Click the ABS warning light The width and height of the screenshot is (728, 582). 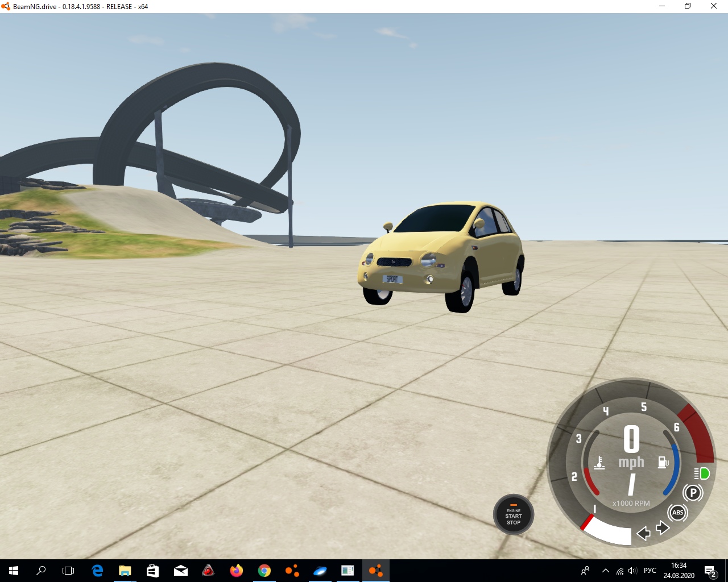click(x=677, y=513)
